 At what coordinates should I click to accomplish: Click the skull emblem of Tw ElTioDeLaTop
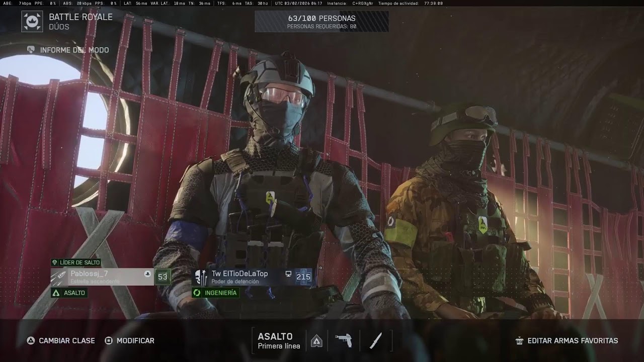point(201,277)
